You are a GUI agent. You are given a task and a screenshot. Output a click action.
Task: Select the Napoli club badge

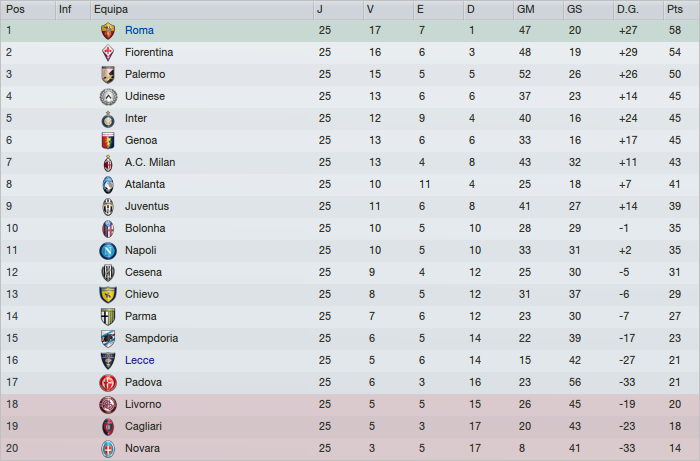pos(108,250)
